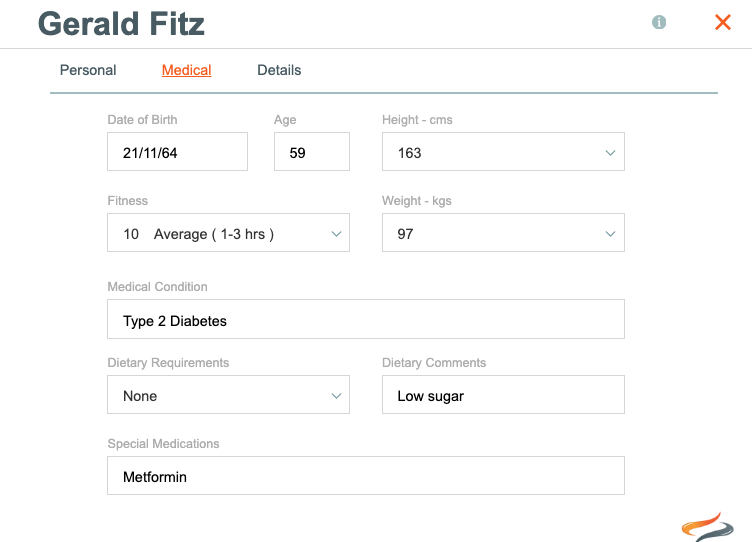752x542 pixels.
Task: Open the Dietary Requirements dropdown chevron
Action: tap(336, 396)
